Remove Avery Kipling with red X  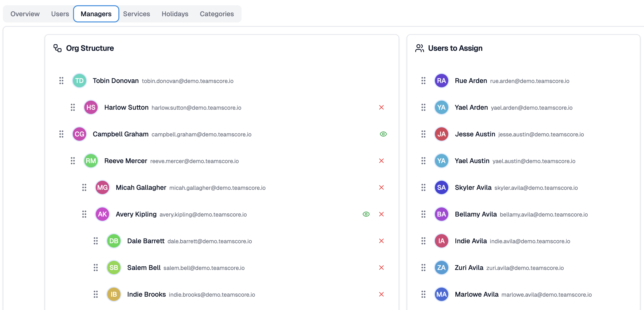381,214
